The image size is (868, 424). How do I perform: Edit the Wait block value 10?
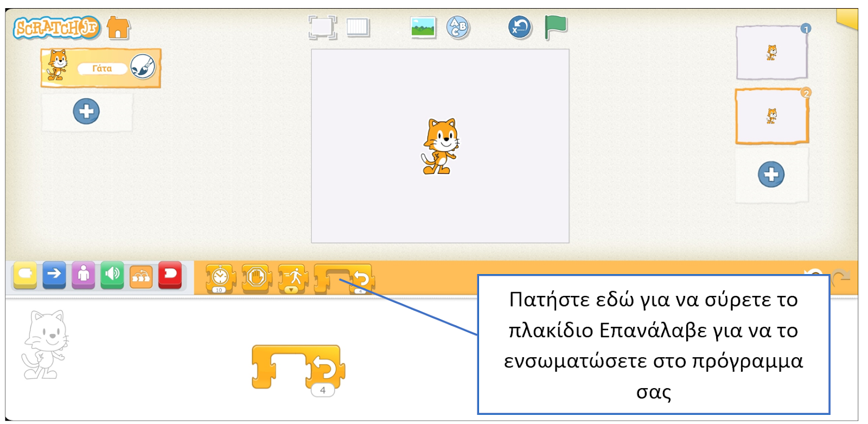tap(219, 290)
